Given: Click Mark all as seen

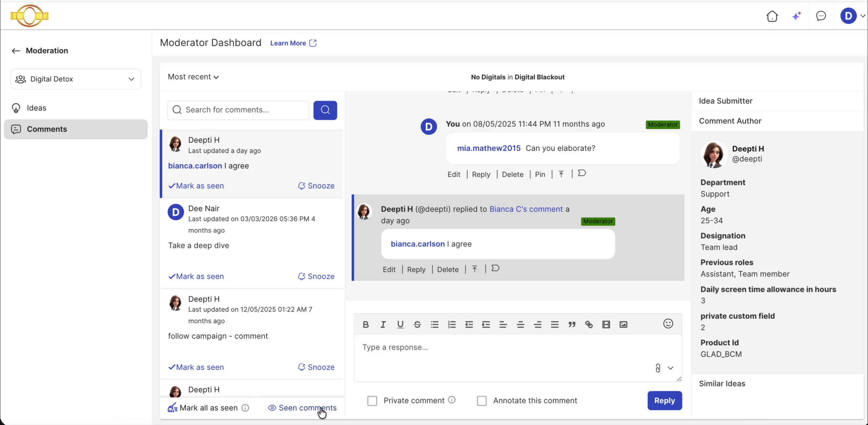Looking at the screenshot, I should click(x=203, y=408).
